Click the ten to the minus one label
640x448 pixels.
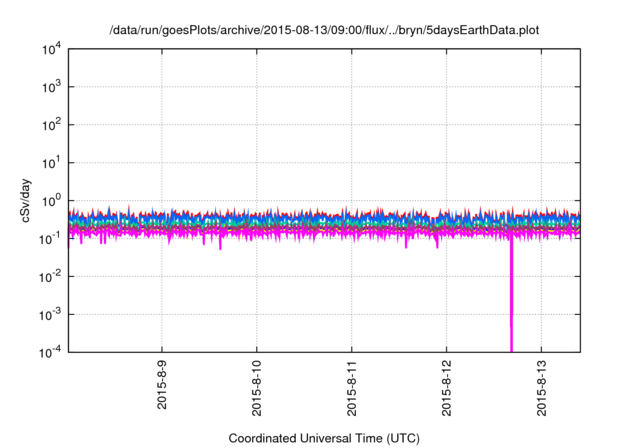click(x=50, y=239)
